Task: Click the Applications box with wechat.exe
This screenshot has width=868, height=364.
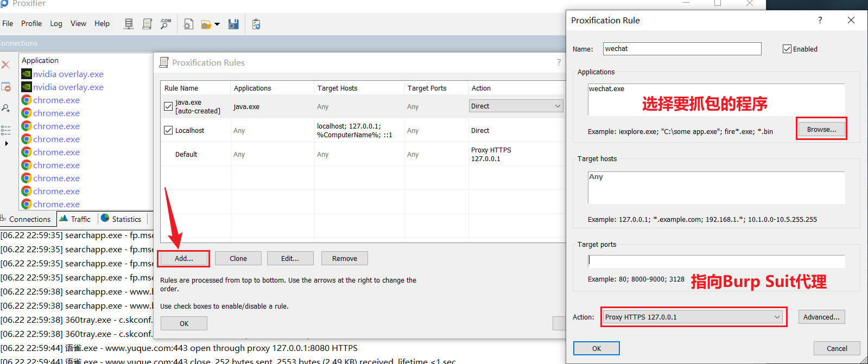Action: (x=716, y=100)
